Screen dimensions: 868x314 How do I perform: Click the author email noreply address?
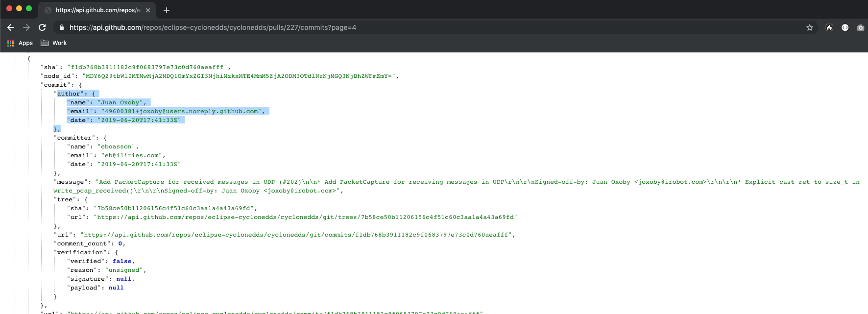[x=181, y=111]
